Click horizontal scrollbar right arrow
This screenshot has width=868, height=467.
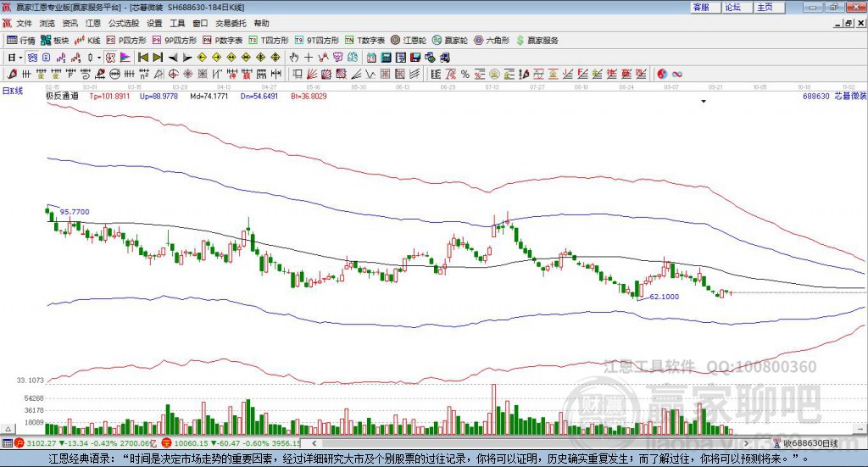[746, 443]
